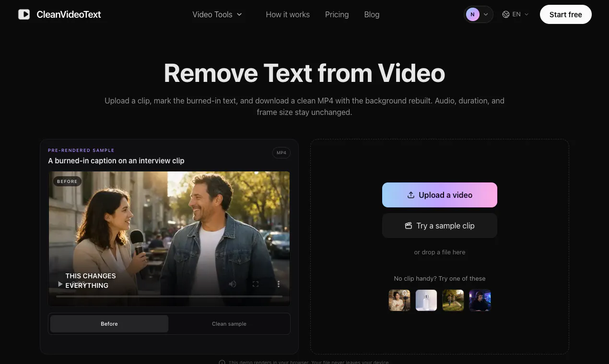
Task: Click the BEFORE badge on video
Action: coord(67,182)
